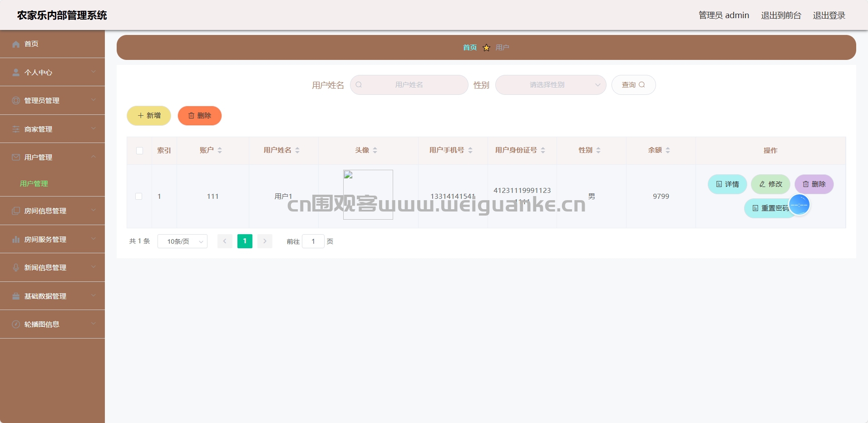Click the 管理员管理 sidebar icon
This screenshot has width=868, height=423.
[x=16, y=100]
